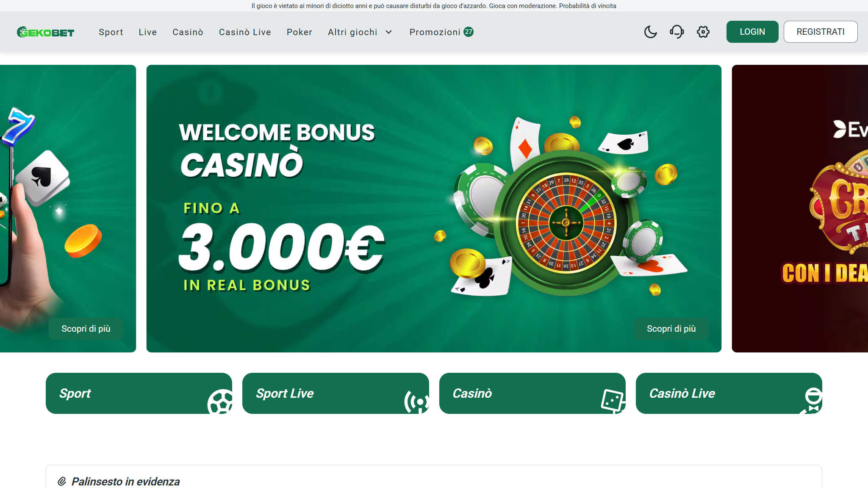Select the partially visible dealer banner on the right
The height and width of the screenshot is (488, 868).
coord(800,208)
